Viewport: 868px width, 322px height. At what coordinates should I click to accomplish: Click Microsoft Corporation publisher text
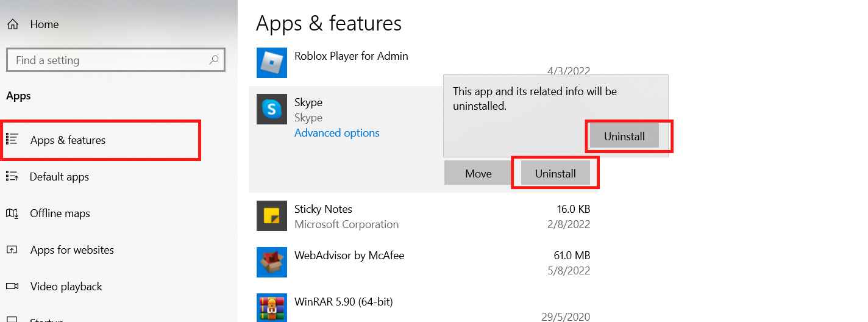(346, 224)
